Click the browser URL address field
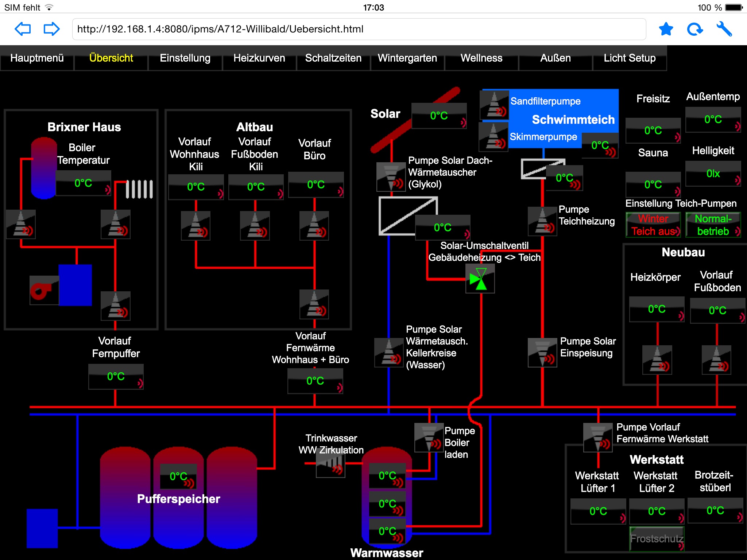This screenshot has height=560, width=747. pos(359,29)
